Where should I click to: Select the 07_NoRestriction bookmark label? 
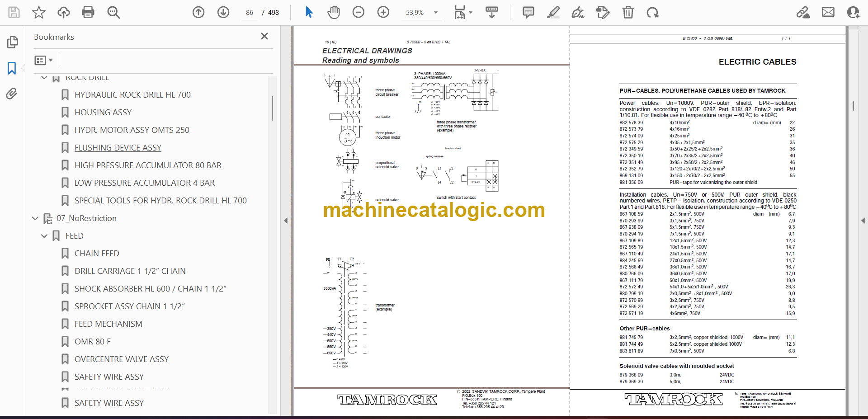86,218
